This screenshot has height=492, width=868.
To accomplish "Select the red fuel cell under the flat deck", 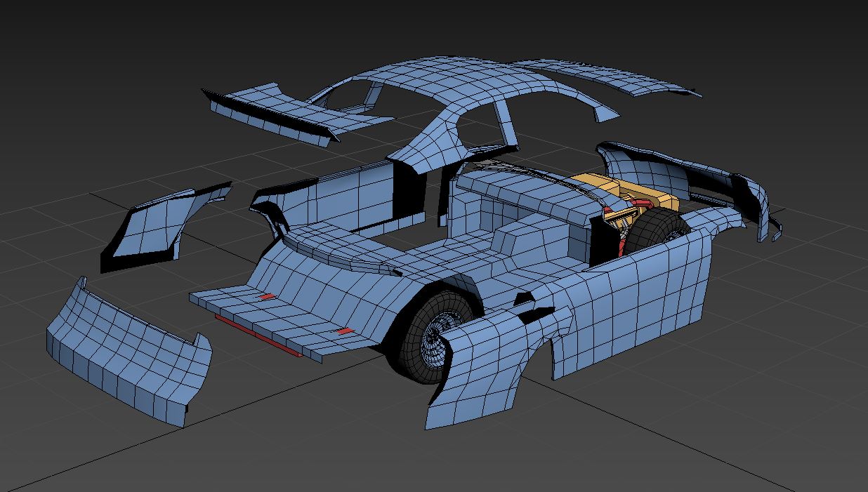I will [x=260, y=335].
